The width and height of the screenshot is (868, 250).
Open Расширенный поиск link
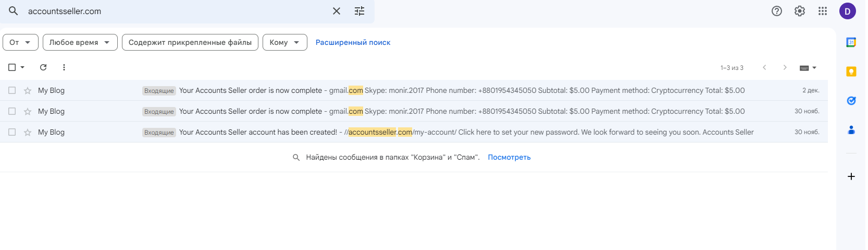click(x=353, y=42)
